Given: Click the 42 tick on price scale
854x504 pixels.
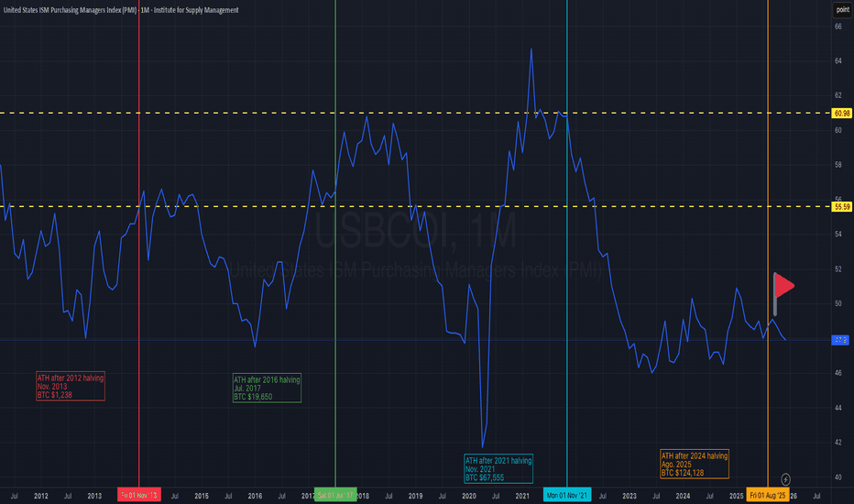Looking at the screenshot, I should click(x=838, y=442).
